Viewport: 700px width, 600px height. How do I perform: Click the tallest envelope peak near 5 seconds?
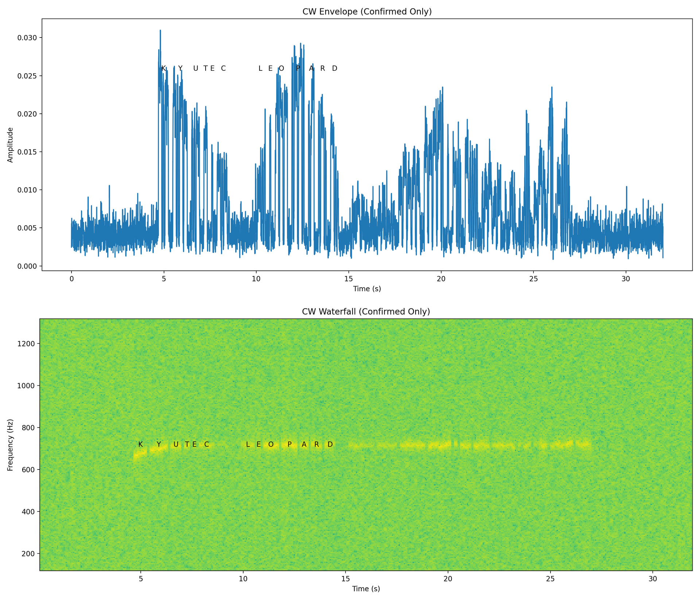click(160, 31)
